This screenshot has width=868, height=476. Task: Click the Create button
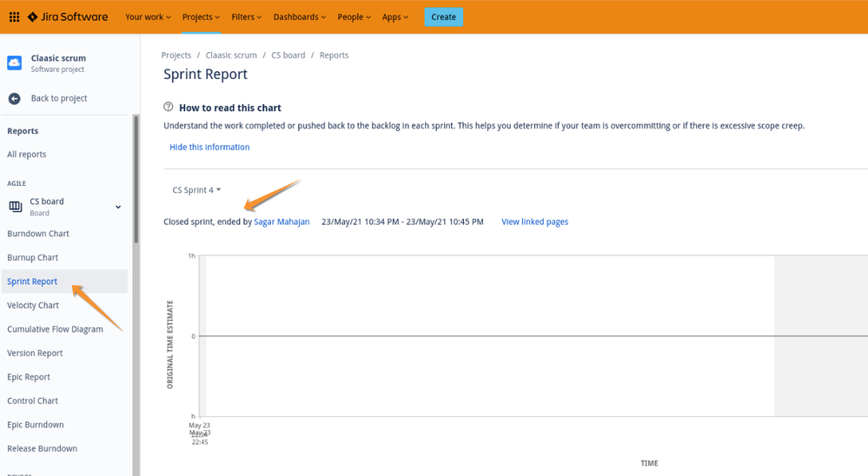(443, 17)
